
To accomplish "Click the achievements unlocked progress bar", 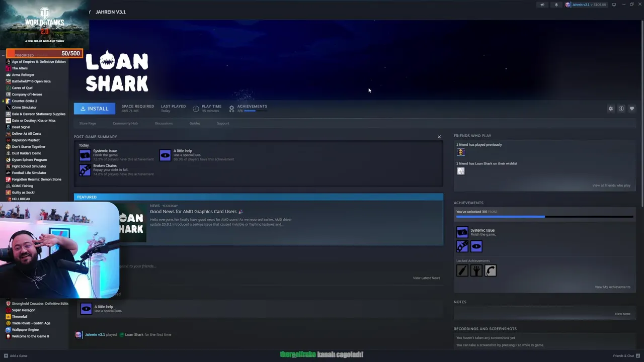I will point(544,217).
